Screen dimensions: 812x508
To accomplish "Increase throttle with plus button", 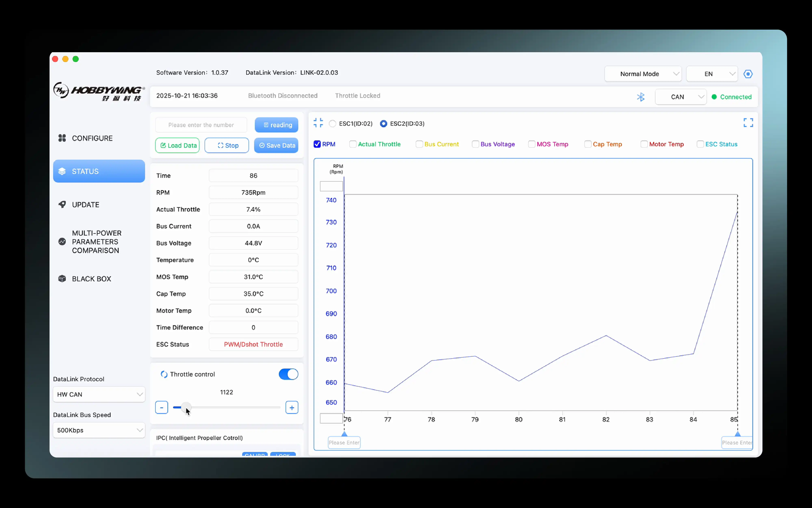I will [292, 408].
